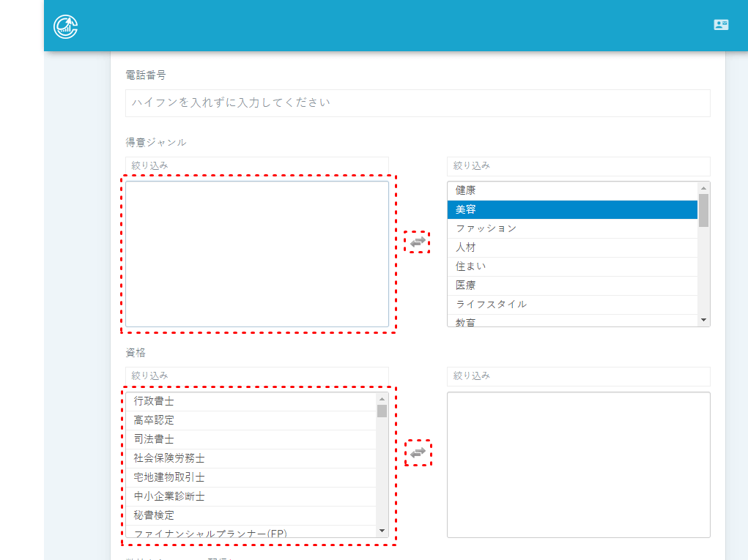Focus the right 得意ジャンル filter field
The width and height of the screenshot is (748, 560).
(578, 165)
